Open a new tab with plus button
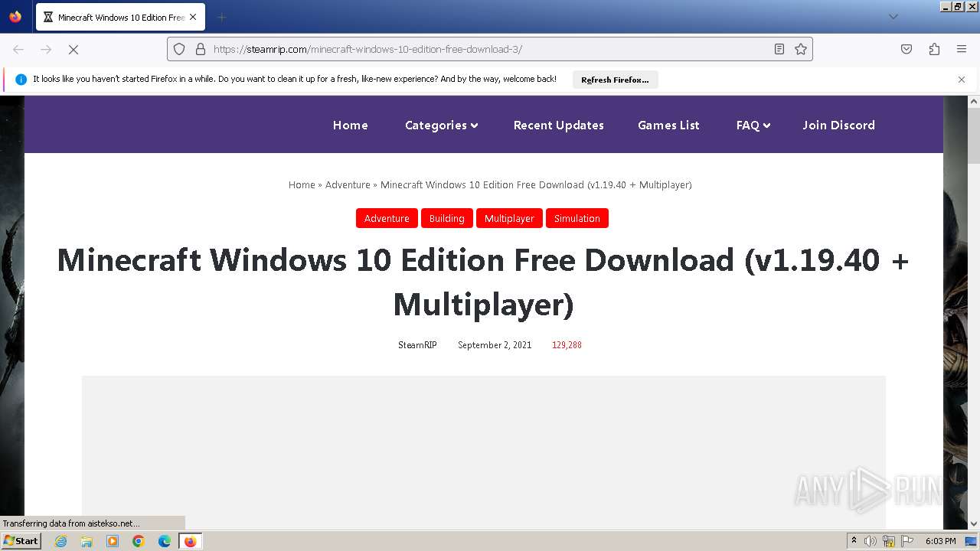 click(x=221, y=17)
